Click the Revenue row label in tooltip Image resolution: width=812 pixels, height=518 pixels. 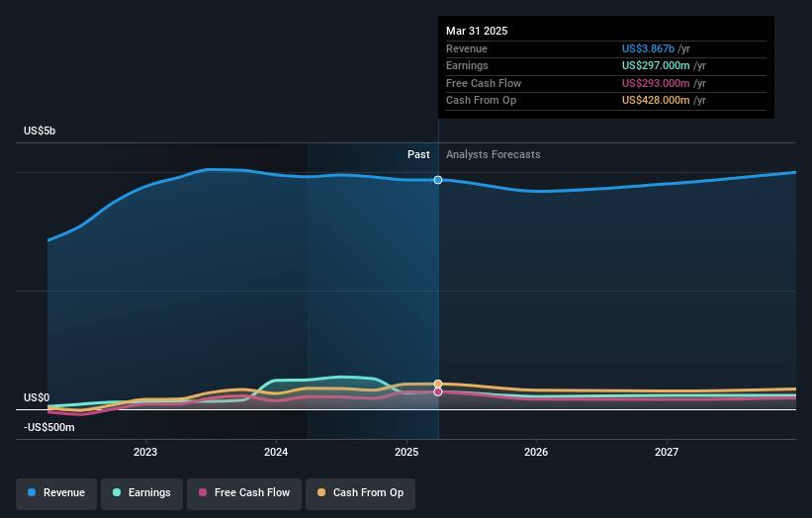pyautogui.click(x=467, y=48)
